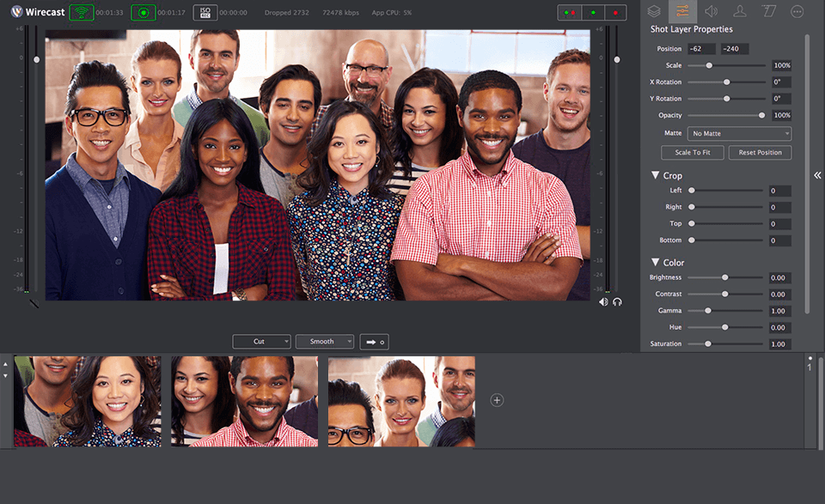The height and width of the screenshot is (504, 825).
Task: Click the green streaming signal icon
Action: click(82, 12)
